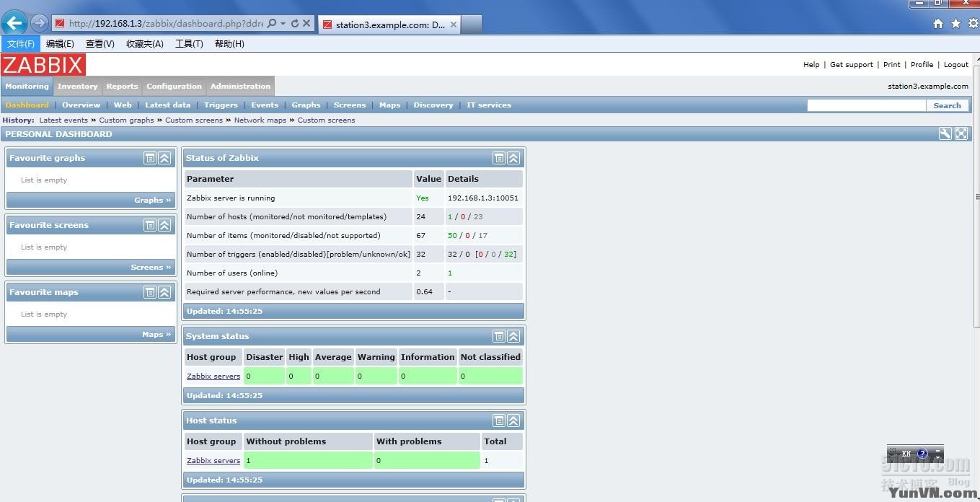Click Screens » link in Favourite screens
The width and height of the screenshot is (980, 502).
pos(151,267)
